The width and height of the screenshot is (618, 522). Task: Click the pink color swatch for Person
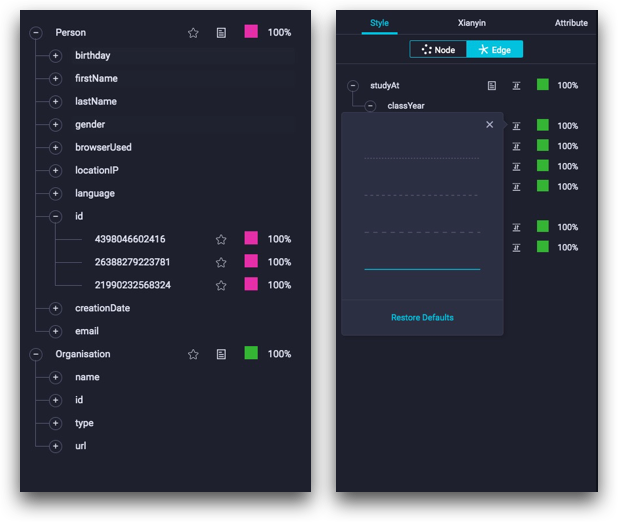(251, 32)
